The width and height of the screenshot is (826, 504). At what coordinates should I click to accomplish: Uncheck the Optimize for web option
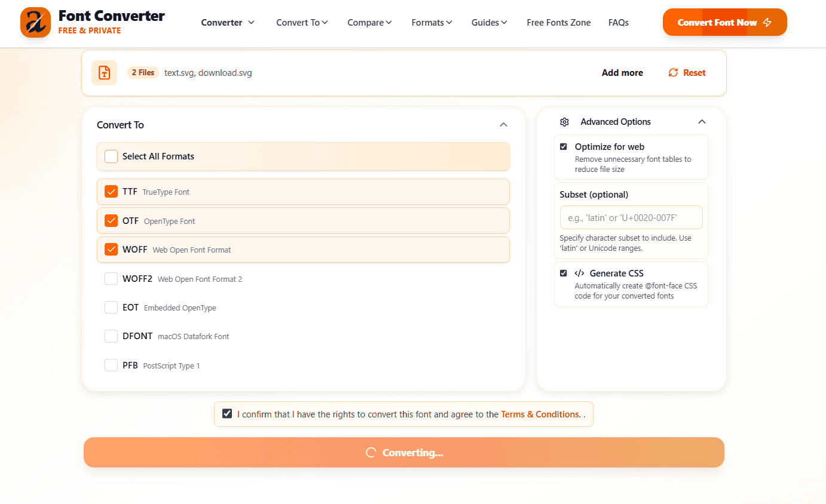point(563,146)
